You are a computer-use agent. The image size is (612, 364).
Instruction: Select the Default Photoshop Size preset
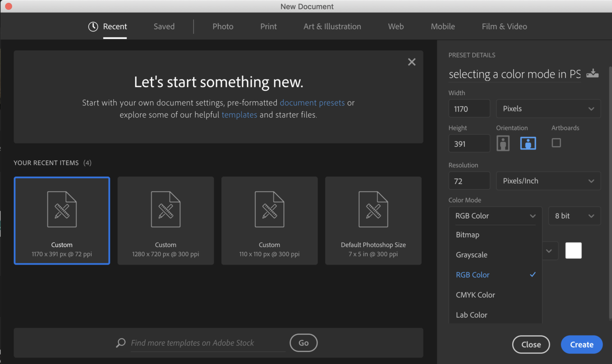click(x=373, y=221)
